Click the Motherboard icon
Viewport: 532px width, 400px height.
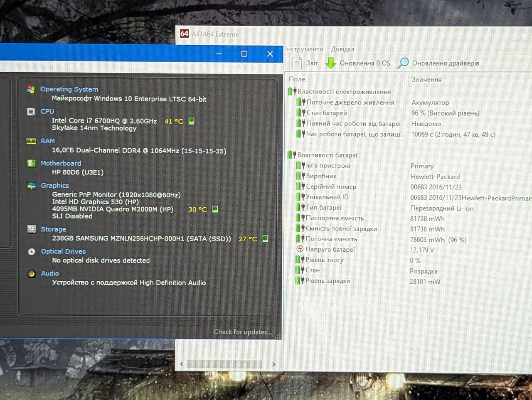tap(31, 163)
